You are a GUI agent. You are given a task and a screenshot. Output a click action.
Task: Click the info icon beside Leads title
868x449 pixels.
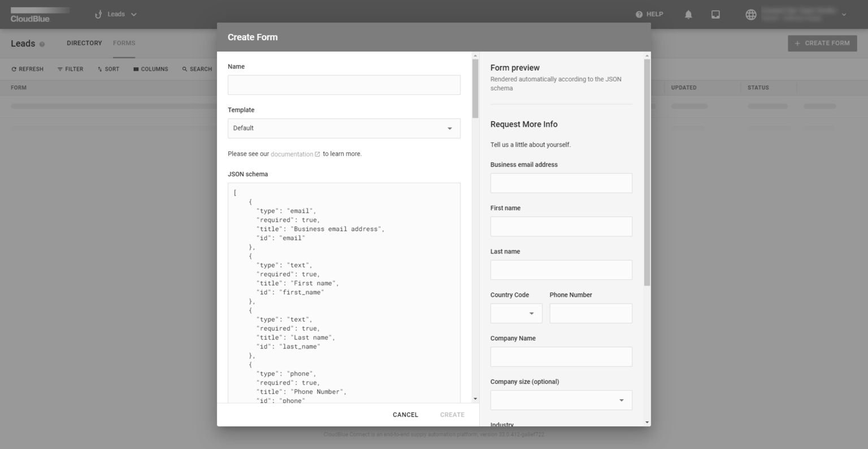coord(42,44)
